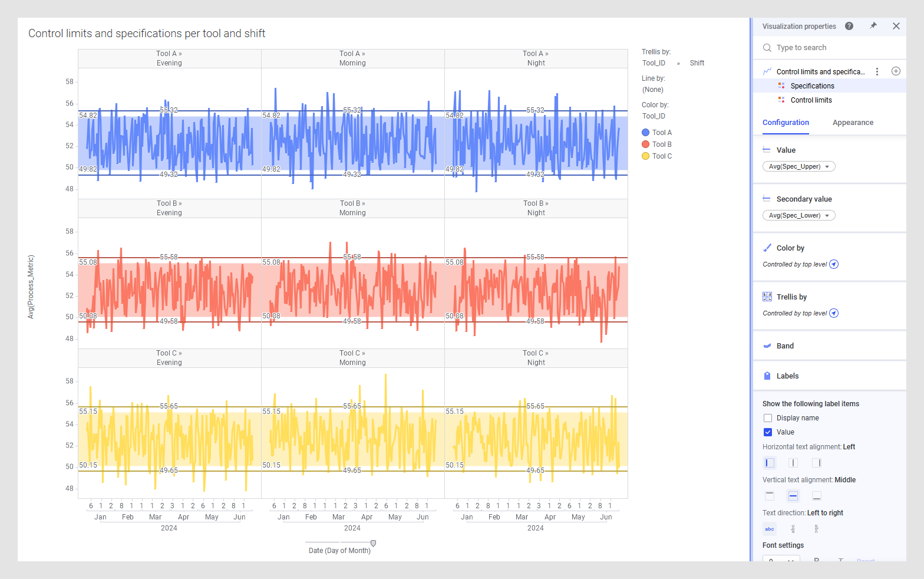Switch to the Configuration tab

786,123
